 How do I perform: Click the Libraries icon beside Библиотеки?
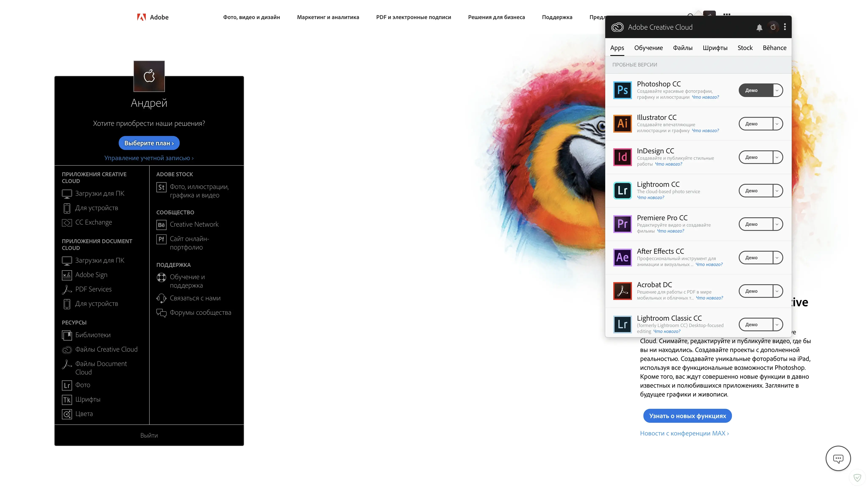point(67,335)
